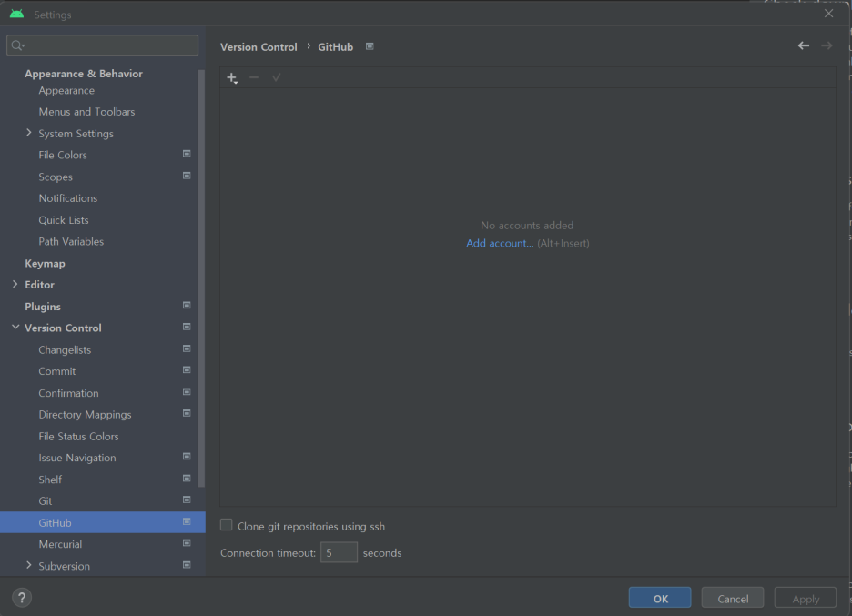Viewport: 852px width, 616px height.
Task: Open the Commit settings entry
Action: (57, 371)
